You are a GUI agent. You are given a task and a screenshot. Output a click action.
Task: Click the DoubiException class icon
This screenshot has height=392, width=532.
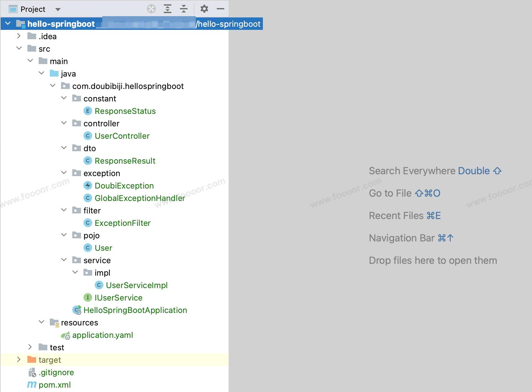[x=88, y=186]
